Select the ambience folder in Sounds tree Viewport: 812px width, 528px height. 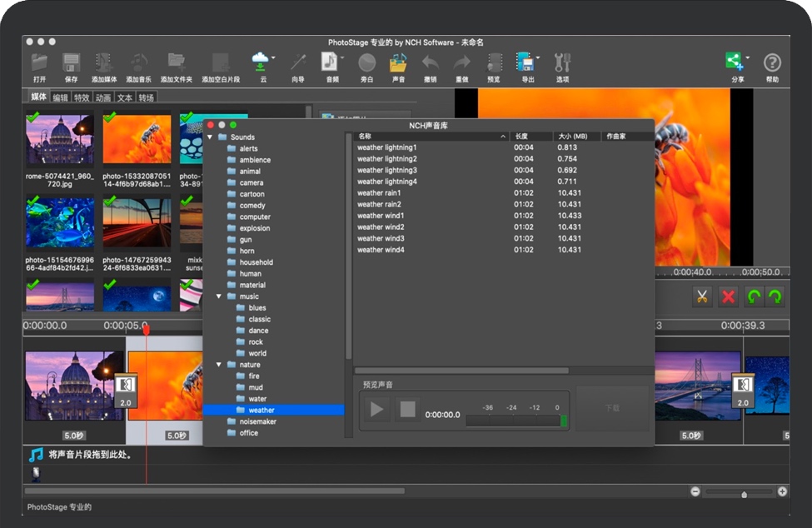(x=255, y=160)
